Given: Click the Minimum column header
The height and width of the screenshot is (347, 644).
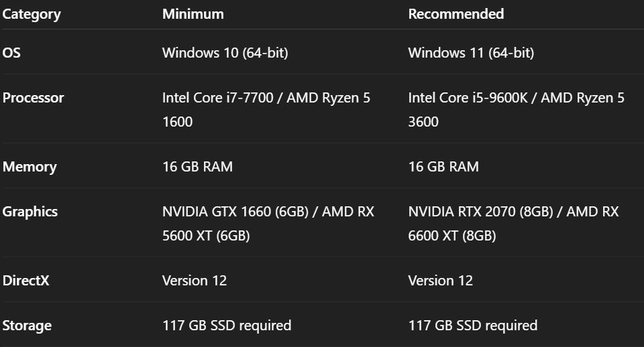Looking at the screenshot, I should 193,14.
